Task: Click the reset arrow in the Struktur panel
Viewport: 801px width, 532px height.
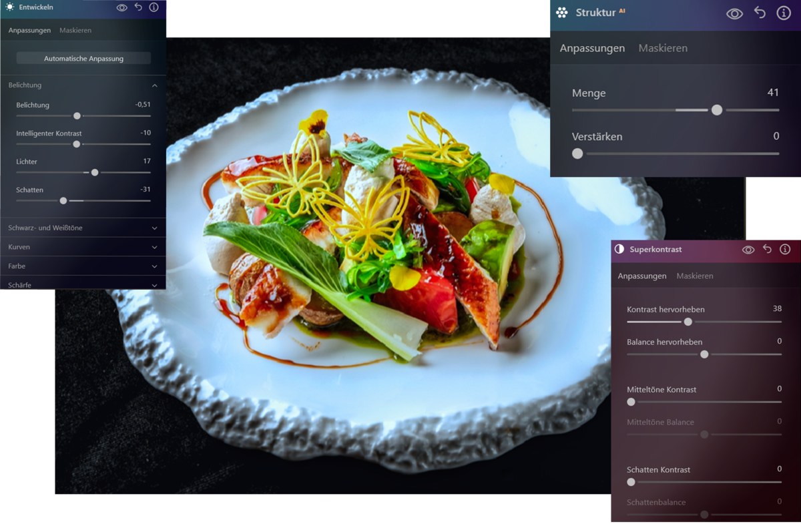Action: [x=759, y=13]
